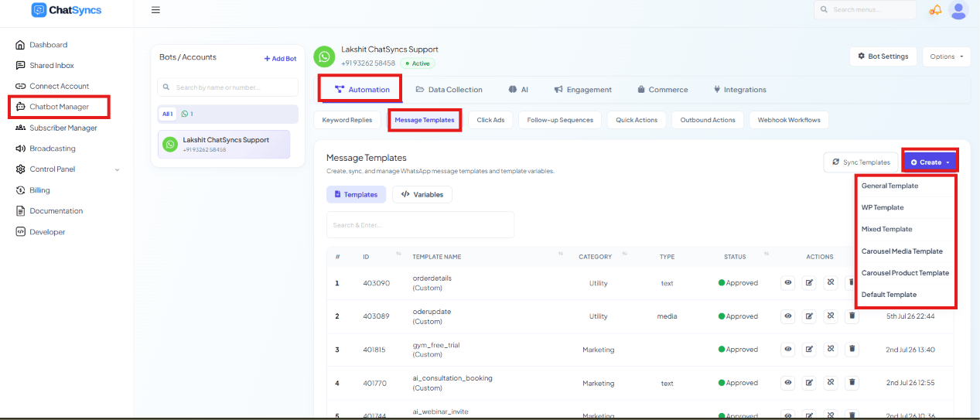
Task: Switch to the Commerce tab
Action: 662,90
